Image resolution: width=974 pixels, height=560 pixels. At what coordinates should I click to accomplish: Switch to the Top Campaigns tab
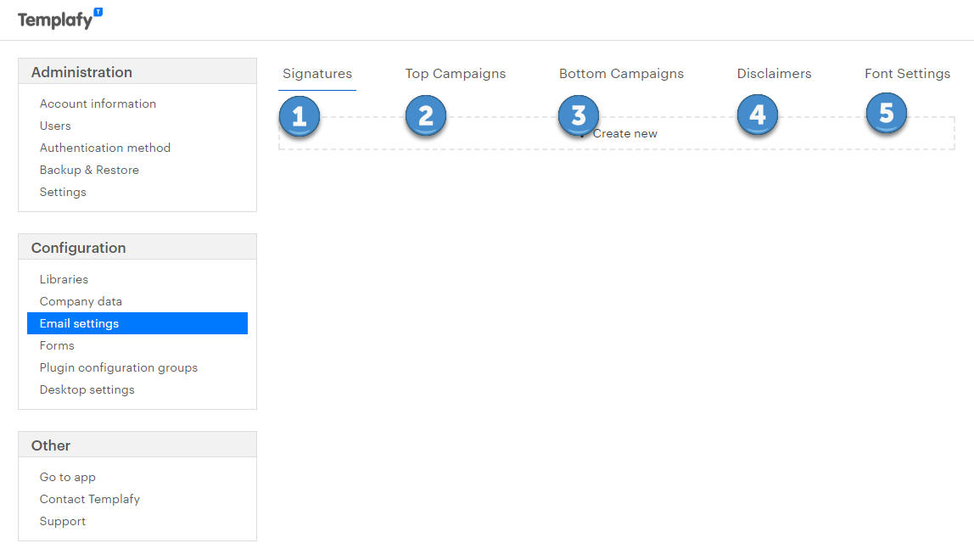[x=455, y=74]
